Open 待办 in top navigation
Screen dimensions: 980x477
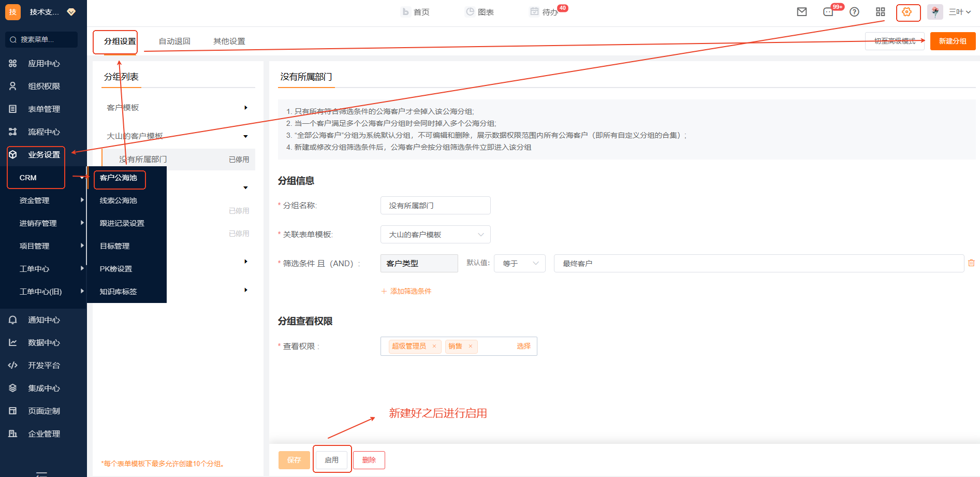[544, 12]
